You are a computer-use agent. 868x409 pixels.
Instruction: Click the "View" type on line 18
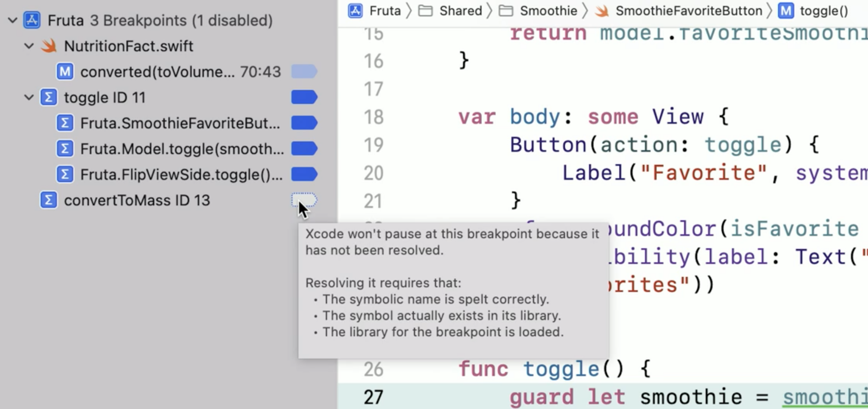tap(678, 117)
